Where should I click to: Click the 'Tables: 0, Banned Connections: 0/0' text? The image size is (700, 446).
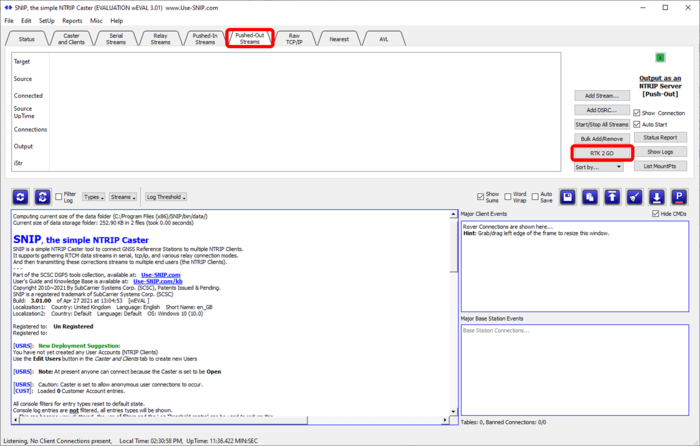coord(503,422)
